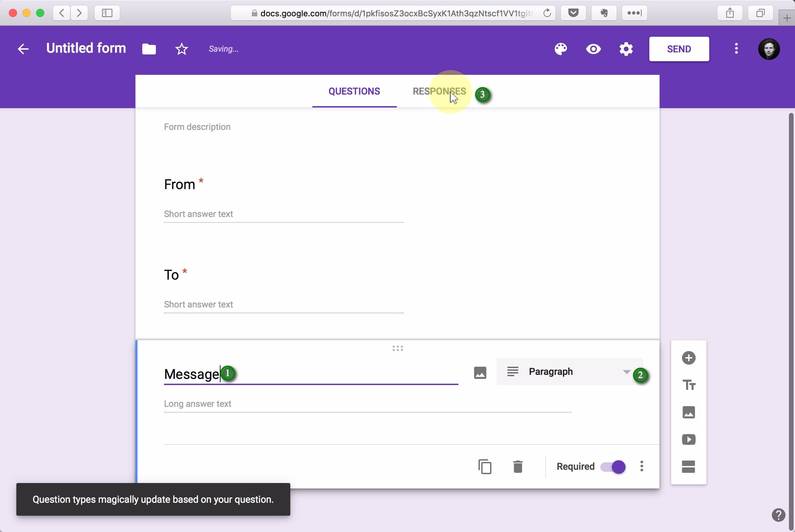
Task: Select the To question
Action: (x=171, y=275)
